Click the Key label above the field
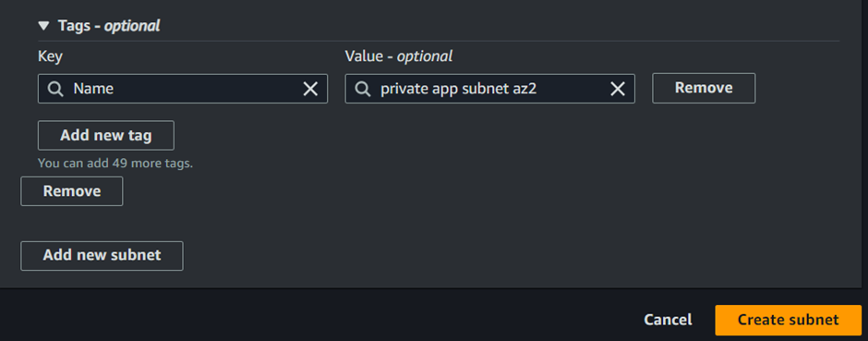Image resolution: width=868 pixels, height=341 pixels. 50,56
